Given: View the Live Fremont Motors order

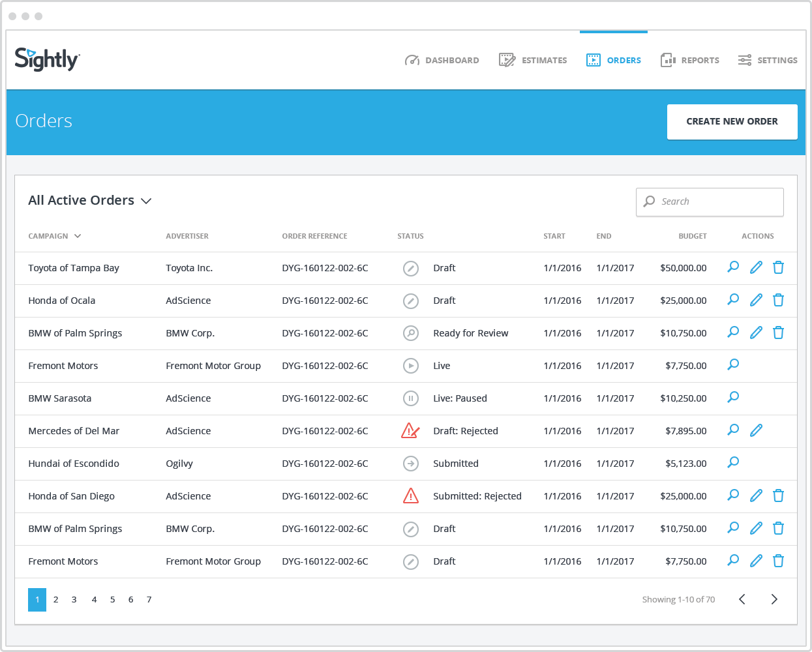Looking at the screenshot, I should [x=733, y=364].
